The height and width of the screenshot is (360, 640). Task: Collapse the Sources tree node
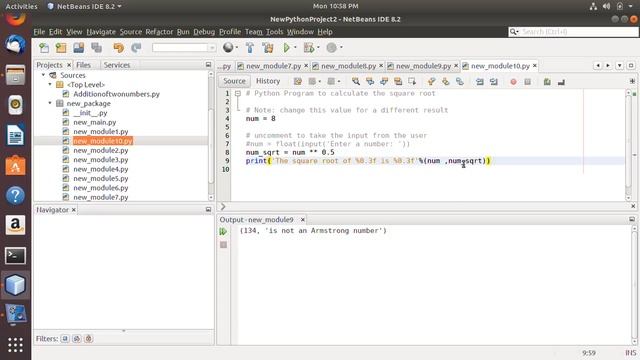click(x=43, y=75)
